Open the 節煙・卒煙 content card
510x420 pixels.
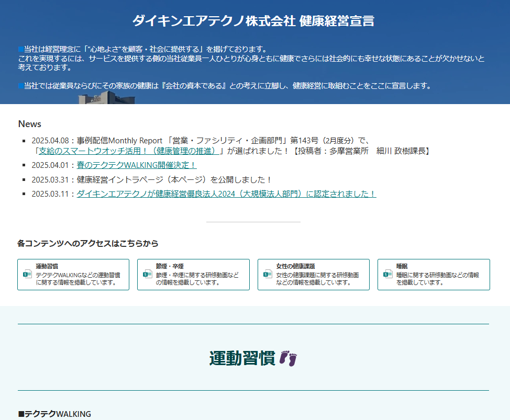[x=194, y=275]
